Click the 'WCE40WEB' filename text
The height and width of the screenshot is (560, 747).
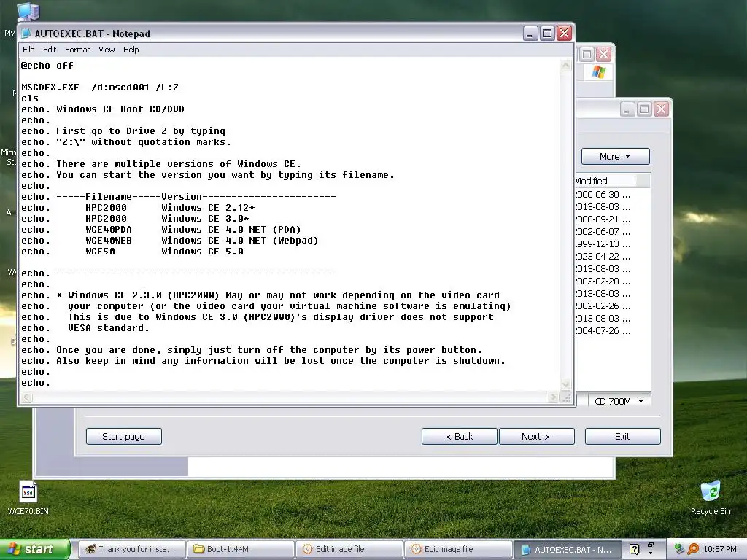(109, 241)
